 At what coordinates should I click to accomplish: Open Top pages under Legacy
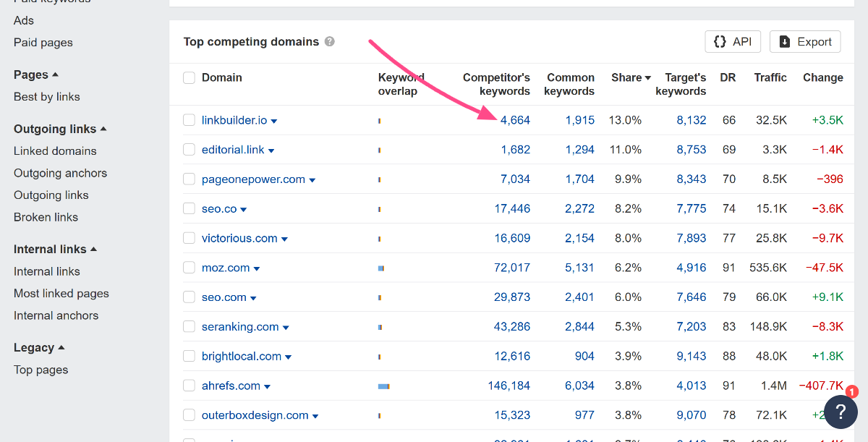pyautogui.click(x=41, y=370)
